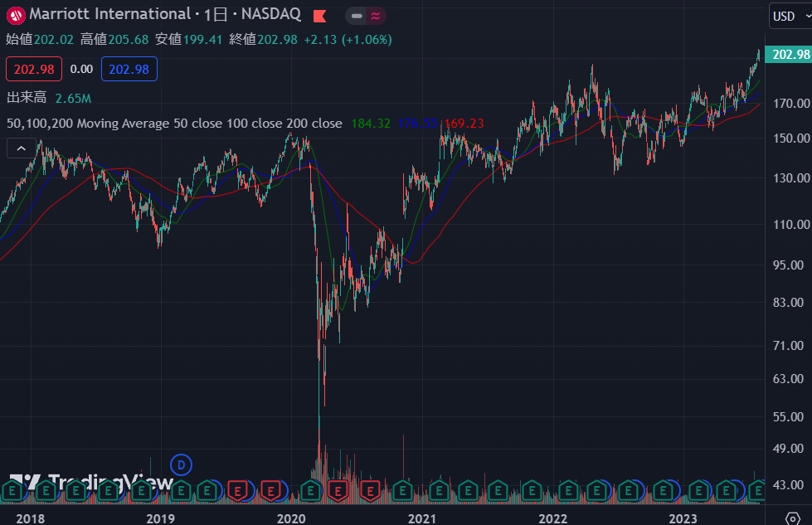Click the blue 176.55 moving average value

[x=417, y=124]
